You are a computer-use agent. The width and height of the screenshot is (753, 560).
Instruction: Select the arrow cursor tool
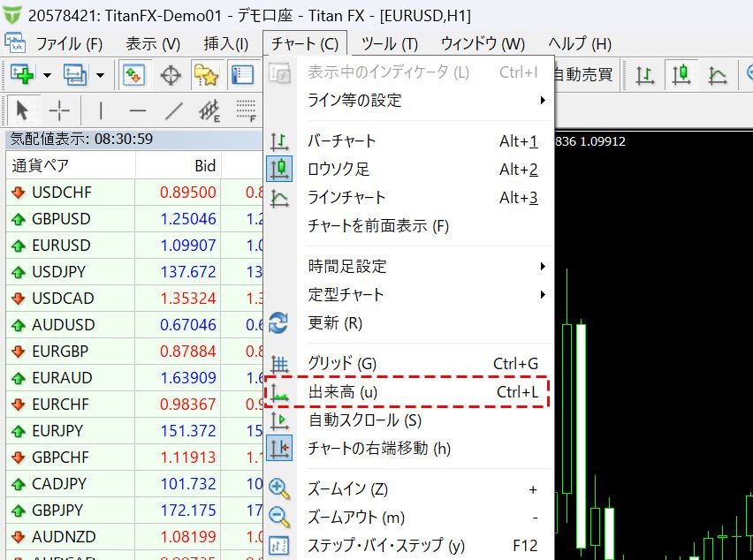pos(22,110)
